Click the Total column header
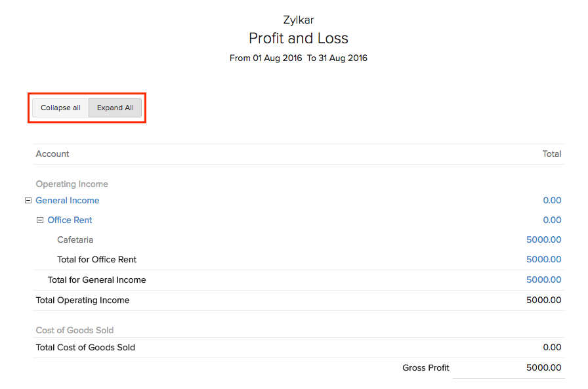The height and width of the screenshot is (389, 588). coord(551,154)
